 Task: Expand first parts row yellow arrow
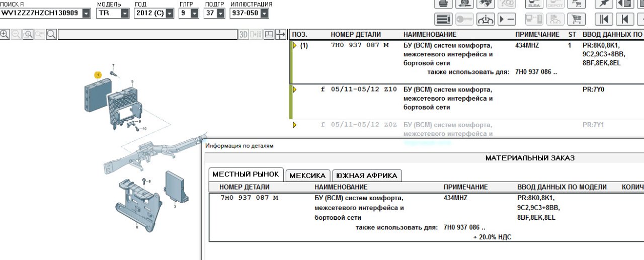294,46
